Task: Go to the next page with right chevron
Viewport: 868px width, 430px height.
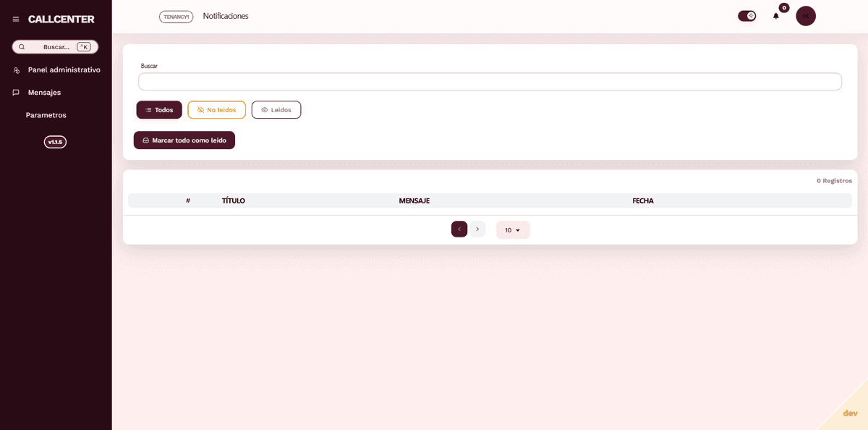Action: click(477, 229)
